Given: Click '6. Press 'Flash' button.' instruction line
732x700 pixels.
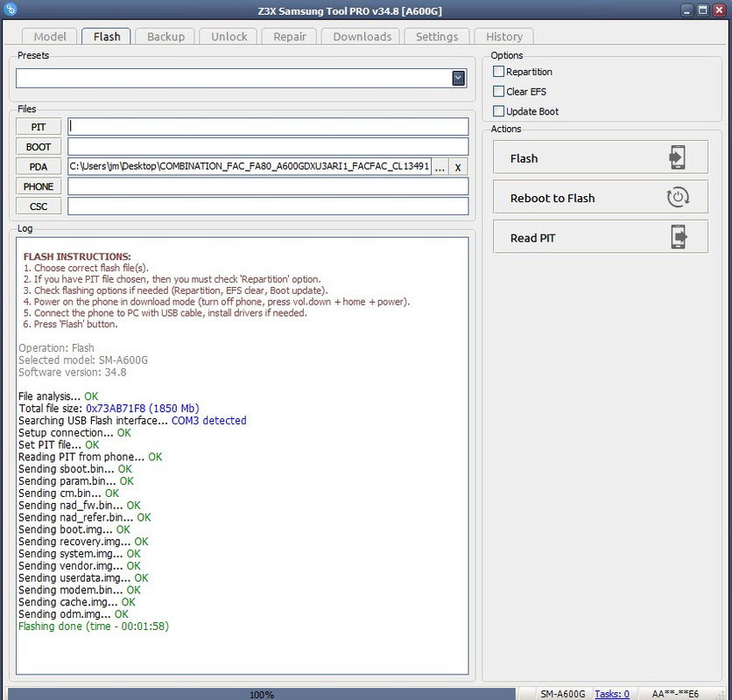Looking at the screenshot, I should point(70,324).
